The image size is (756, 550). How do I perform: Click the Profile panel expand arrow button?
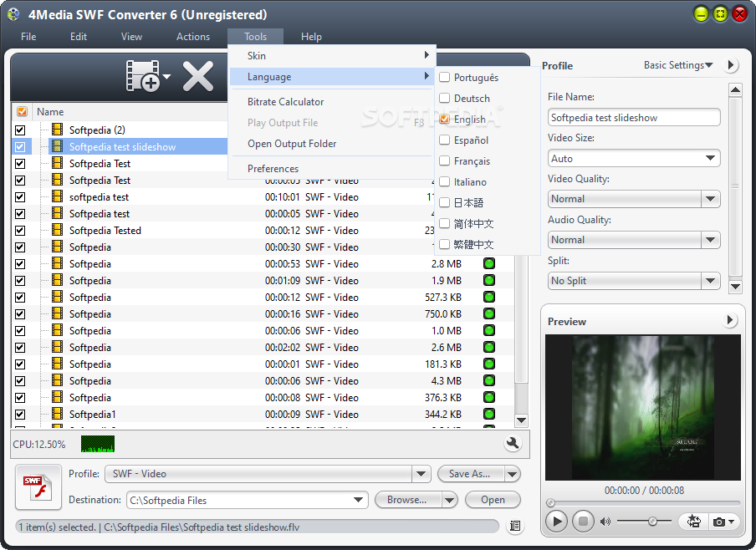tap(731, 64)
